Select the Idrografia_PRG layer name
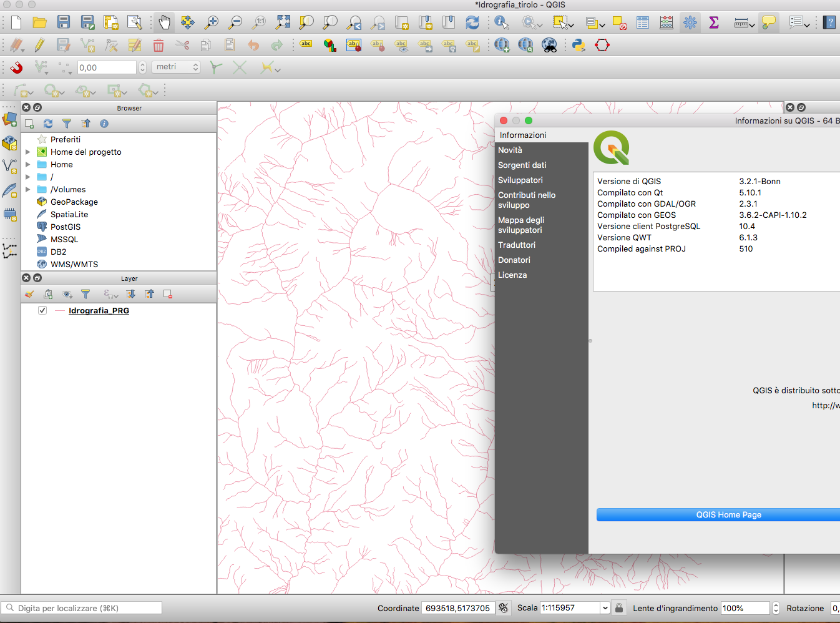Screen dimensions: 840x623 (99, 310)
